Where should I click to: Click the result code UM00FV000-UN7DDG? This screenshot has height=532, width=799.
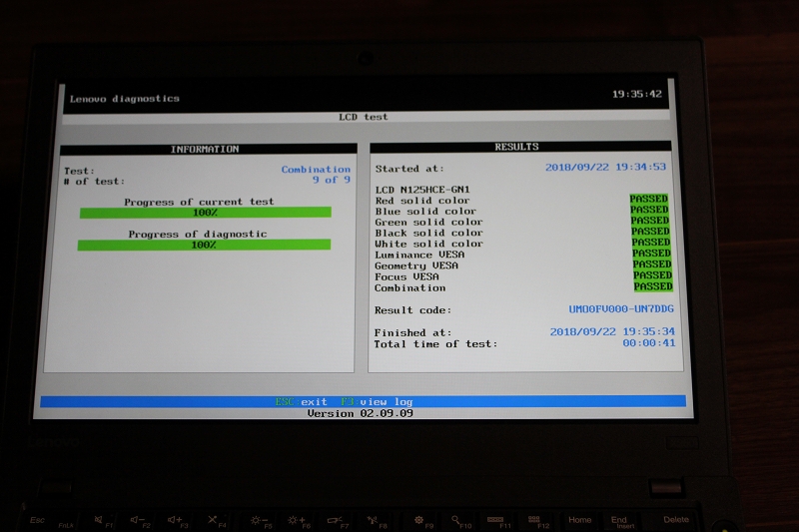tap(621, 308)
